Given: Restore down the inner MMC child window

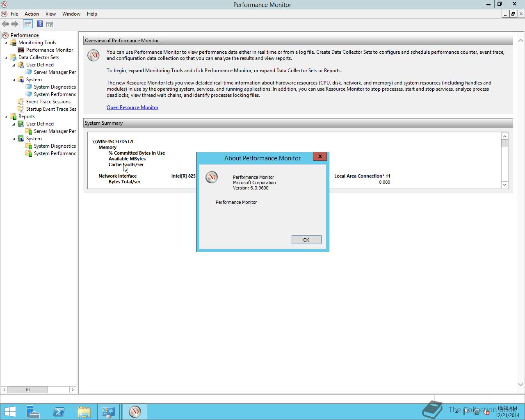Looking at the screenshot, I should (x=513, y=14).
